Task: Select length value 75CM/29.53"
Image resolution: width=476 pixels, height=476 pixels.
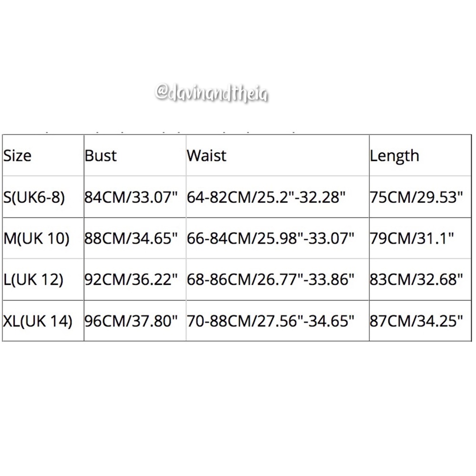Action: click(x=416, y=198)
